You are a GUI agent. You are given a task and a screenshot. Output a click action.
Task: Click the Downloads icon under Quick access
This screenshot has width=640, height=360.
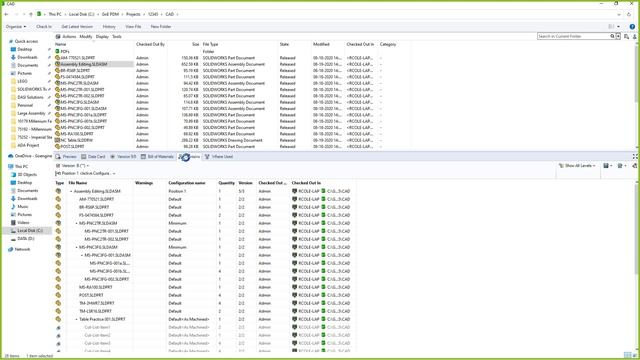[13, 57]
